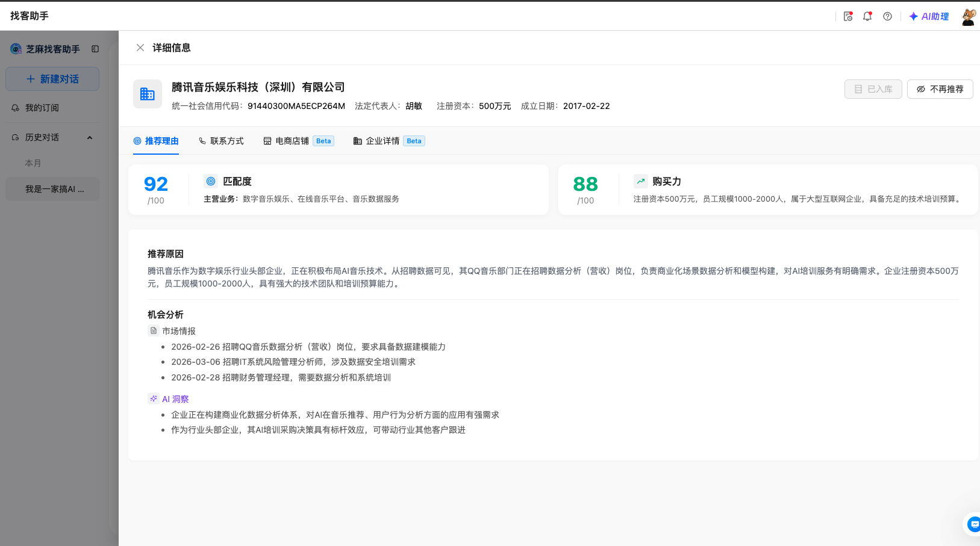Click the insight 企业正在构建商业化数据分析体系 bullet
Viewport: 980px width, 546px height.
[x=335, y=415]
